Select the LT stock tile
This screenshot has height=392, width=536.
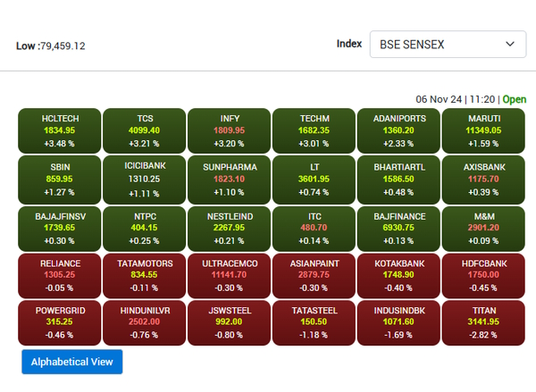coord(314,179)
